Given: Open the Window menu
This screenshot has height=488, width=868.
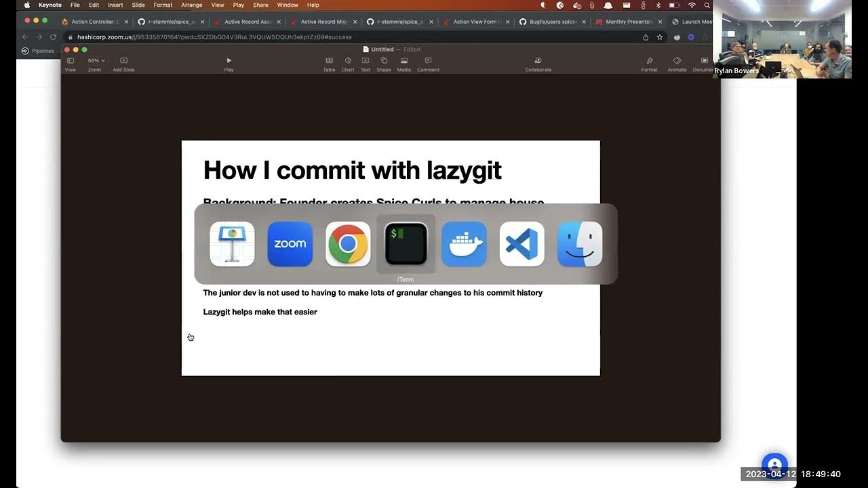Looking at the screenshot, I should (288, 5).
